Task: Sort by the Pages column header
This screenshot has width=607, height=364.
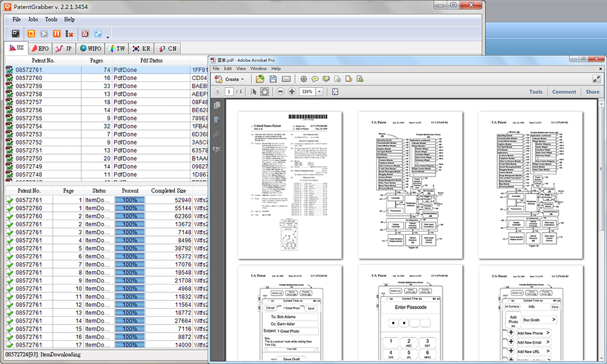Action: point(97,60)
